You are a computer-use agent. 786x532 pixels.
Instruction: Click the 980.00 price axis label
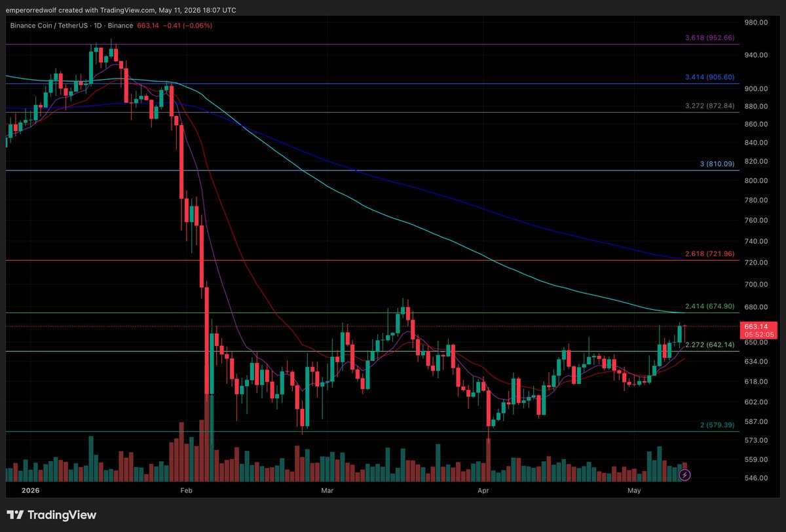point(755,22)
